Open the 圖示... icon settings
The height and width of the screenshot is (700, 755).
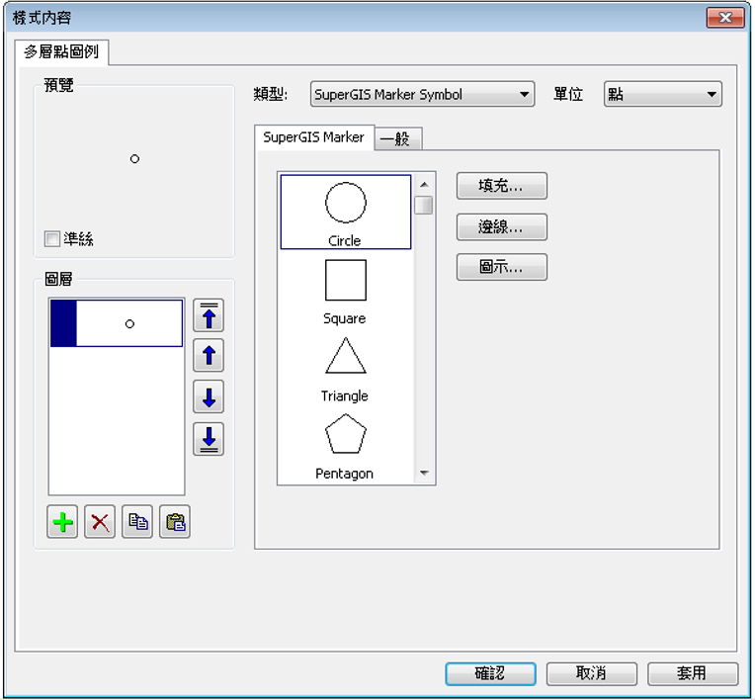(502, 267)
